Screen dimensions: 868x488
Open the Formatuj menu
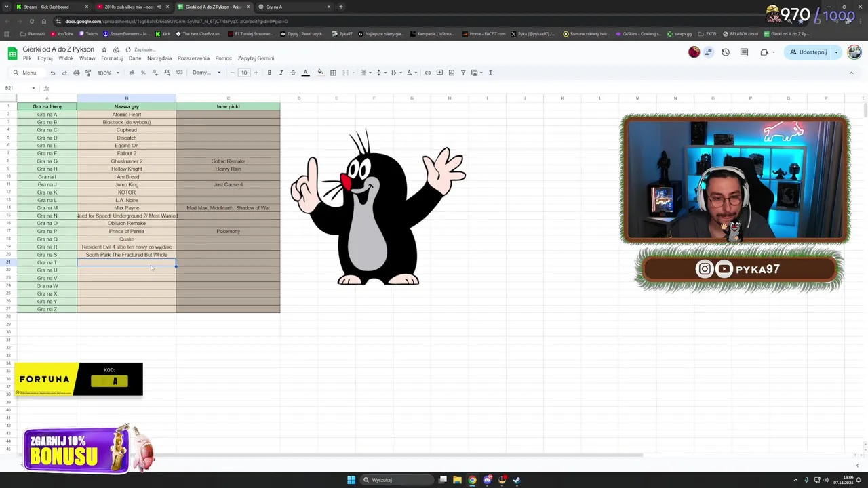tap(112, 58)
